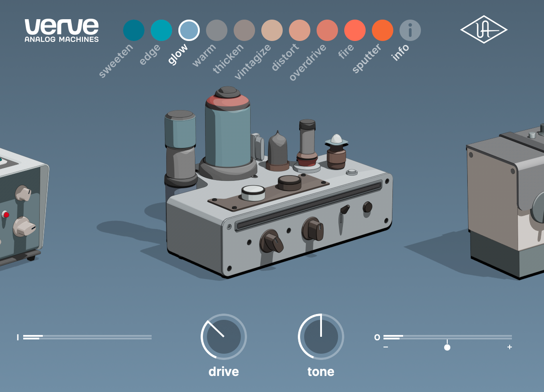Screen dimensions: 544x392
Task: Select the sweeten machine circle
Action: (134, 30)
